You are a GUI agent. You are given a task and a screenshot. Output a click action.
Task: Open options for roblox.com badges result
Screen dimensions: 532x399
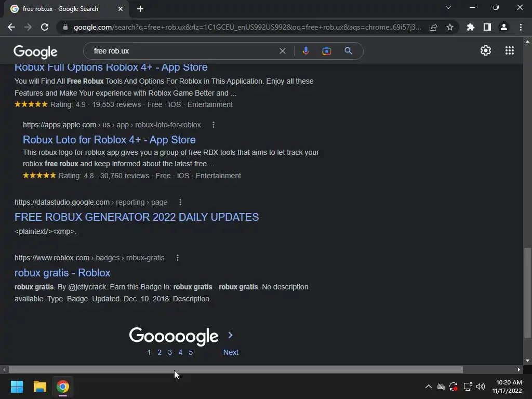point(178,258)
